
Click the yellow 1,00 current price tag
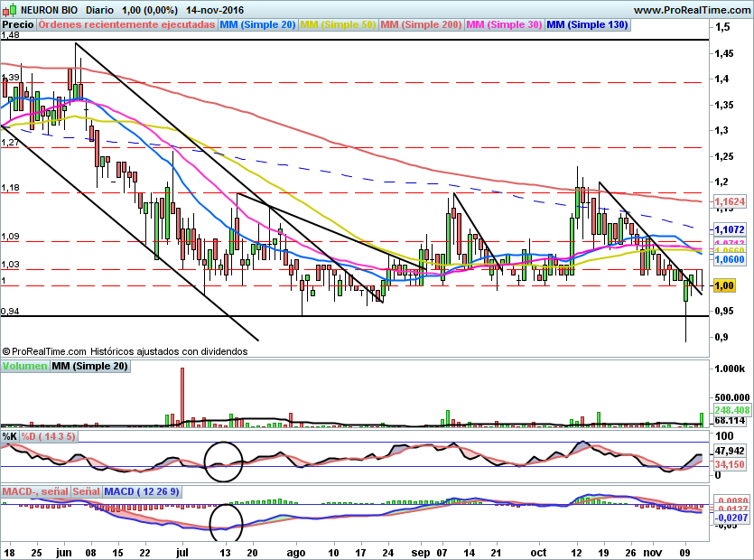[724, 285]
